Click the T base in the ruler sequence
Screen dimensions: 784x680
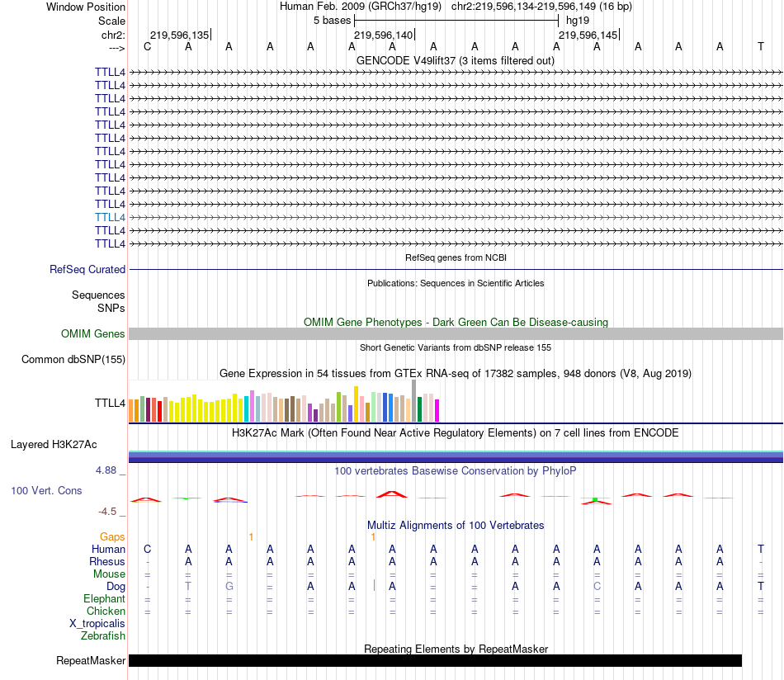pos(761,46)
